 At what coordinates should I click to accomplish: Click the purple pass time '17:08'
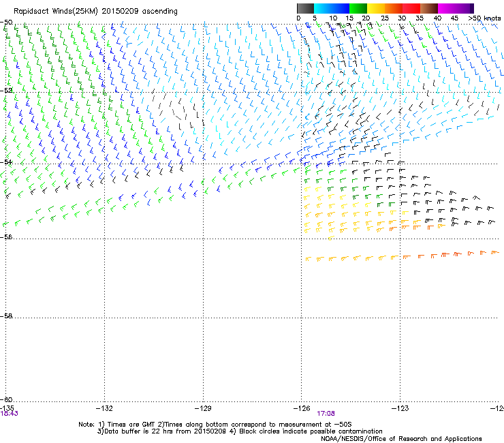click(326, 414)
